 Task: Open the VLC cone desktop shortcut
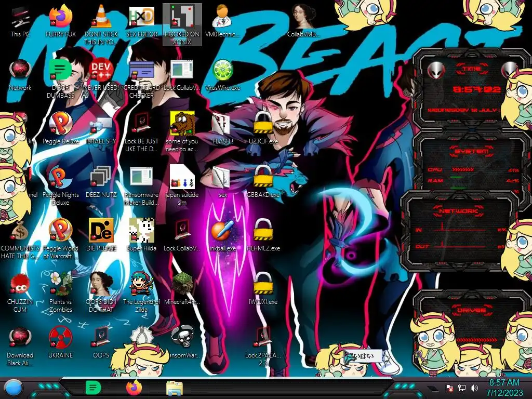101,24
